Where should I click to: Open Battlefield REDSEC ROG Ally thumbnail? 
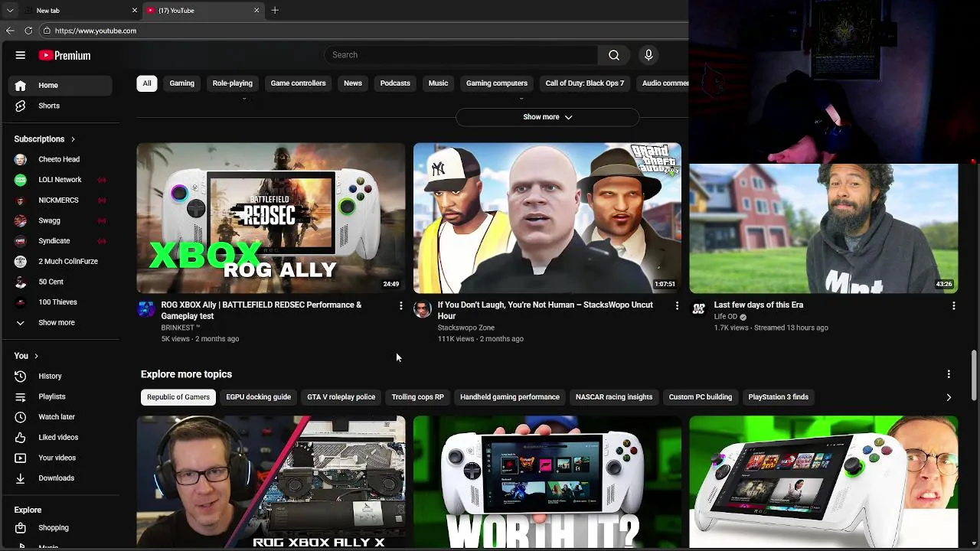271,218
